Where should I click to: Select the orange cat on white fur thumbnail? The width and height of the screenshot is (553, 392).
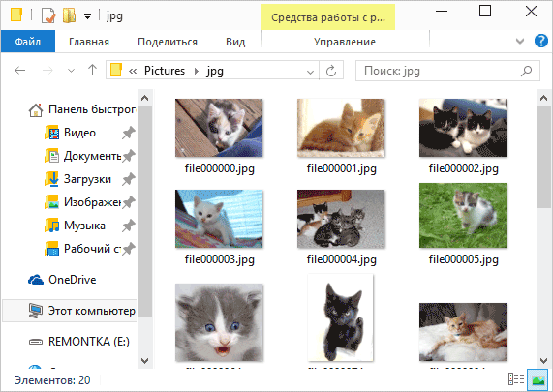(x=463, y=332)
